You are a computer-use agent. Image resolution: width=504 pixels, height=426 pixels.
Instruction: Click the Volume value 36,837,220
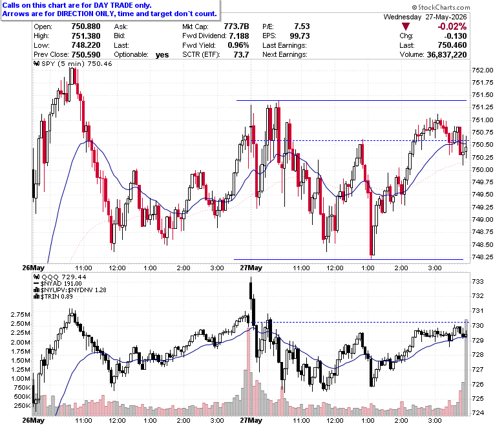click(x=446, y=55)
